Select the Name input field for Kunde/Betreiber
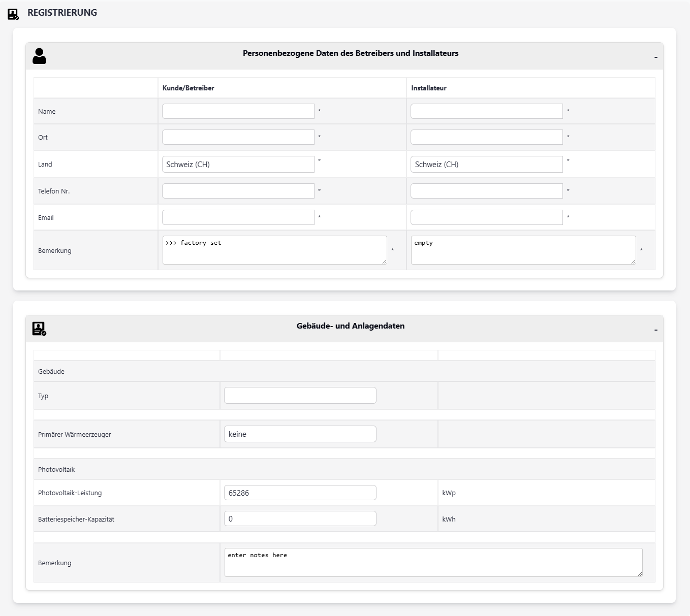690x616 pixels. [238, 111]
